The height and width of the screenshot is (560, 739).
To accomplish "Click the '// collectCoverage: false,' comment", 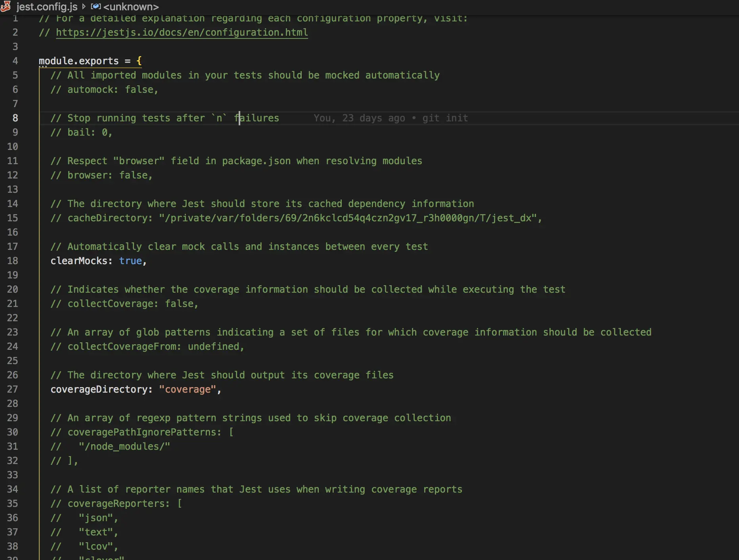I will pyautogui.click(x=124, y=304).
